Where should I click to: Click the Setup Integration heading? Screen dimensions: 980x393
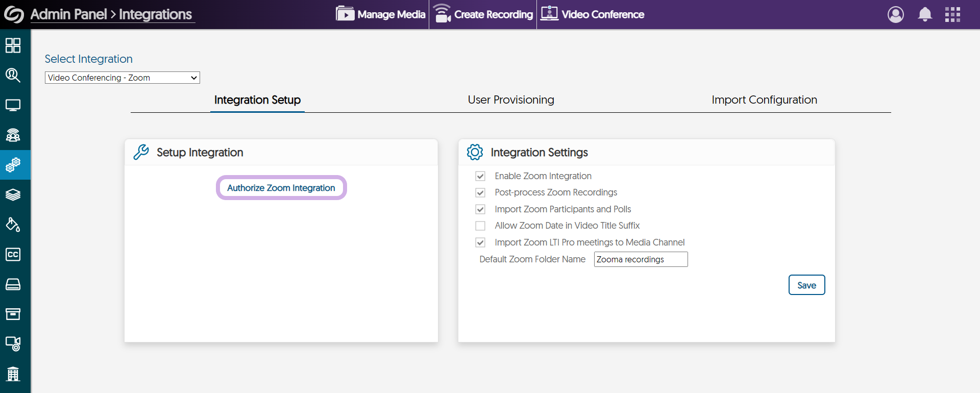(200, 153)
